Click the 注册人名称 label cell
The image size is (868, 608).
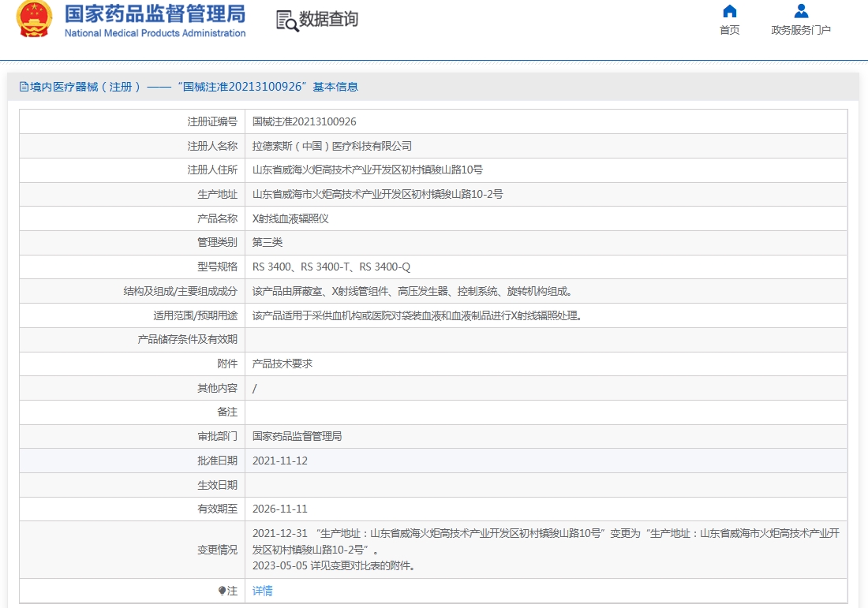click(133, 146)
